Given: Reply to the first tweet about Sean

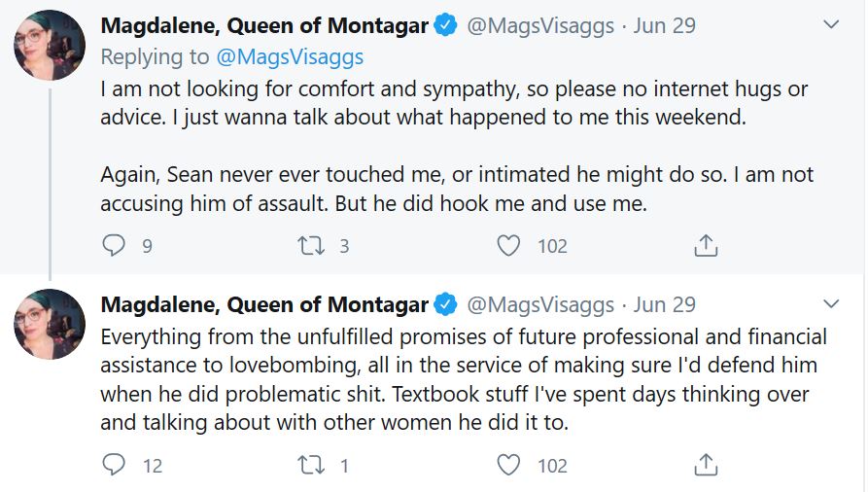Looking at the screenshot, I should click(x=115, y=246).
